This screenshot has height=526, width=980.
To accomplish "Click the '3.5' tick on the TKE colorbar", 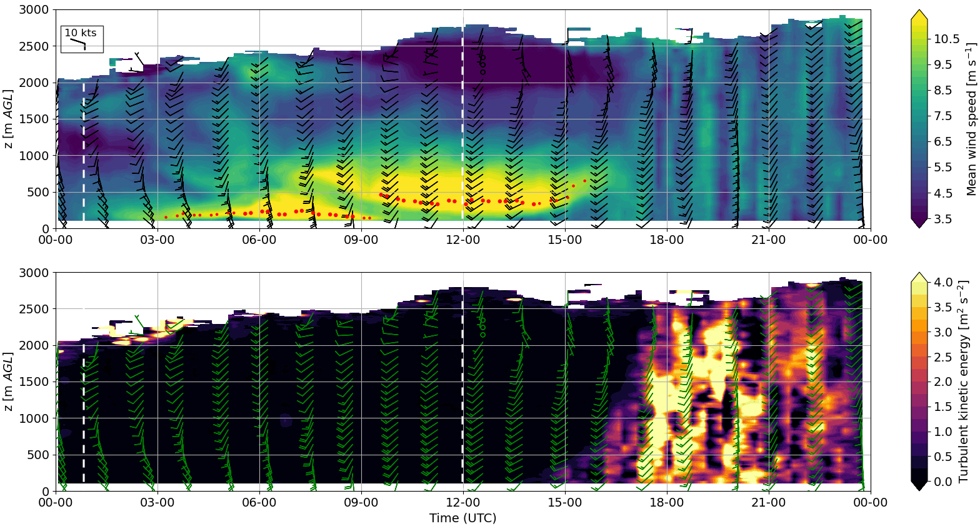I will [943, 307].
